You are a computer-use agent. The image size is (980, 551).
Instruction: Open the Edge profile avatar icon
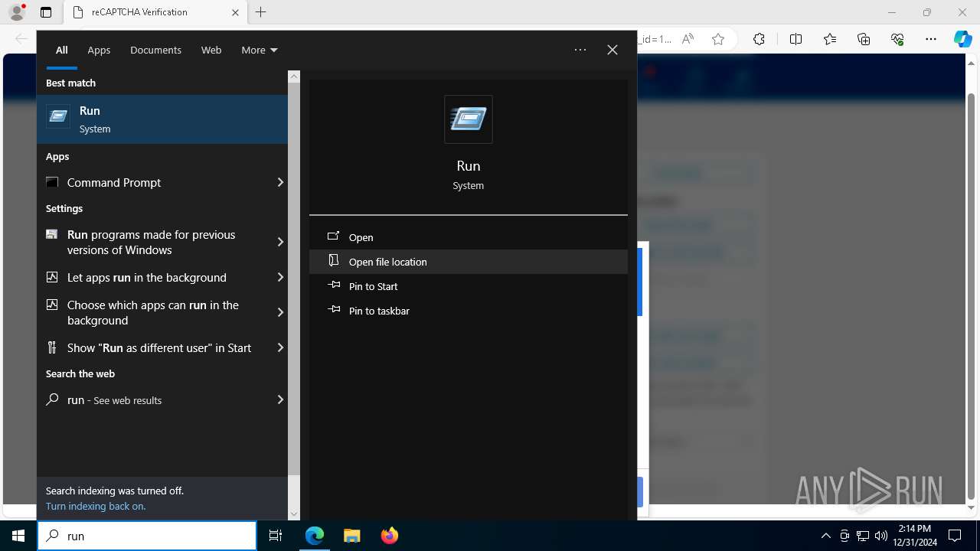(17, 12)
